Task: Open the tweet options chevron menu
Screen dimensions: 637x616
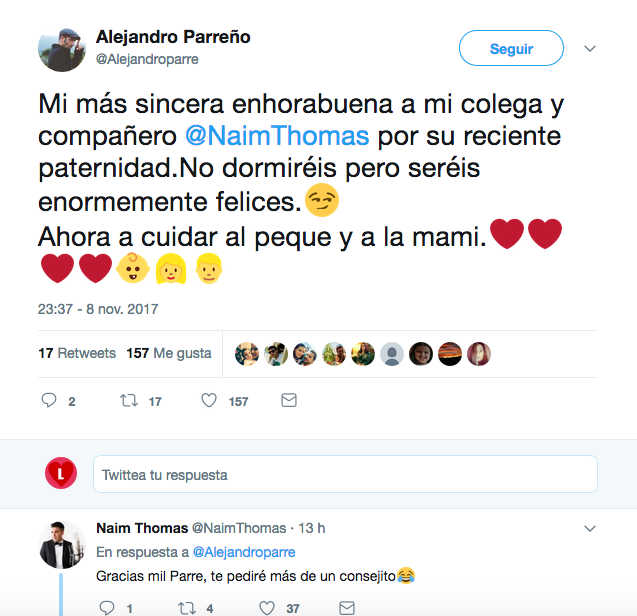Action: 590,48
